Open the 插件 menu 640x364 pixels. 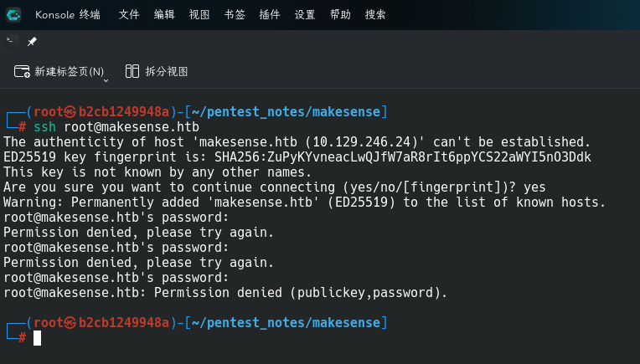[x=270, y=15]
